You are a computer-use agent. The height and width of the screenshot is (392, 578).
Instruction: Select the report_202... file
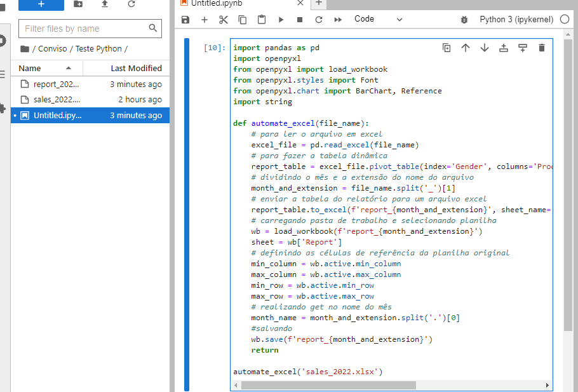90,84
